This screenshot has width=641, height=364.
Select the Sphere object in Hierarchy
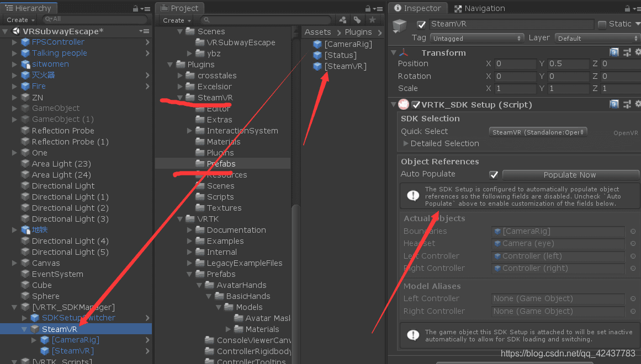pyautogui.click(x=45, y=296)
